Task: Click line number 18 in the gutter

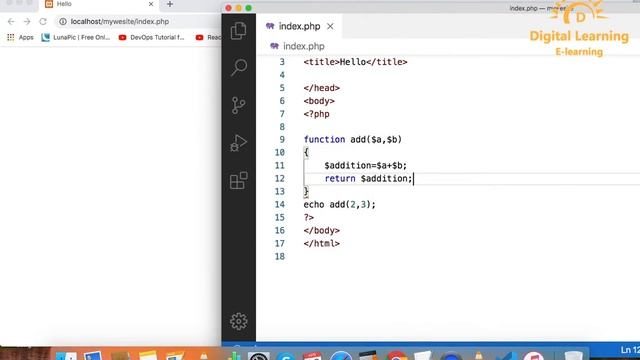Action: coord(280,257)
